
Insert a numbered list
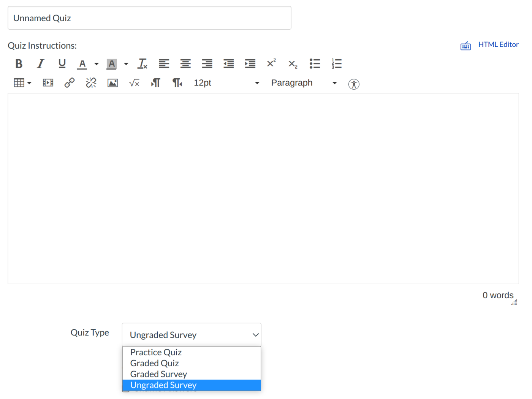click(x=336, y=64)
